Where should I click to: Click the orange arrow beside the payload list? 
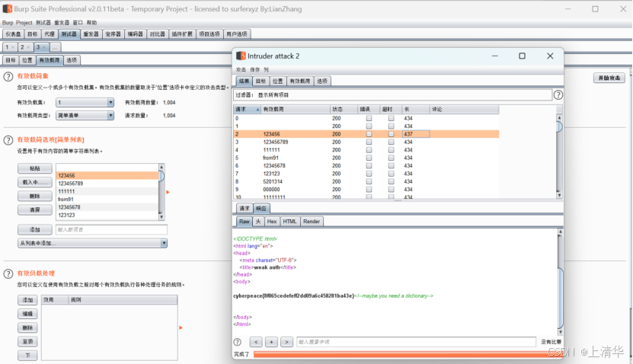click(x=168, y=192)
